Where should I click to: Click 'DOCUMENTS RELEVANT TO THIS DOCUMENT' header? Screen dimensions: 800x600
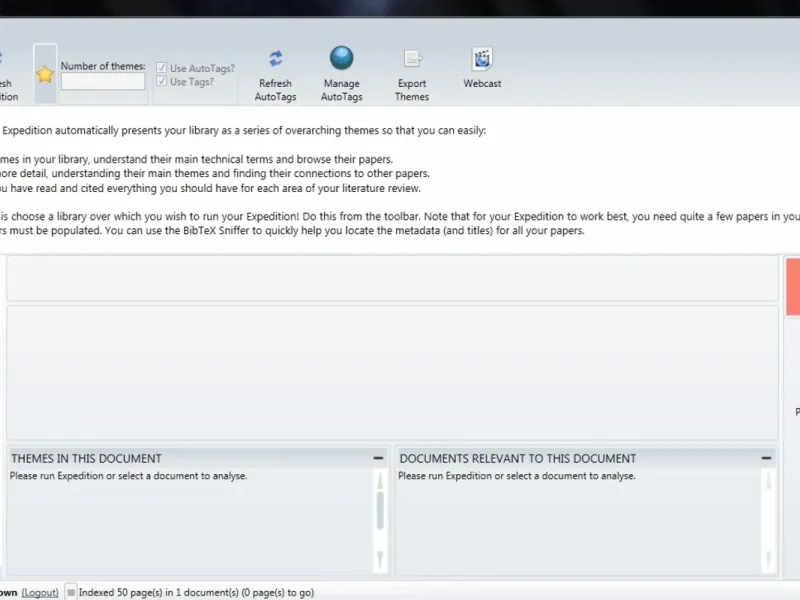coord(518,458)
